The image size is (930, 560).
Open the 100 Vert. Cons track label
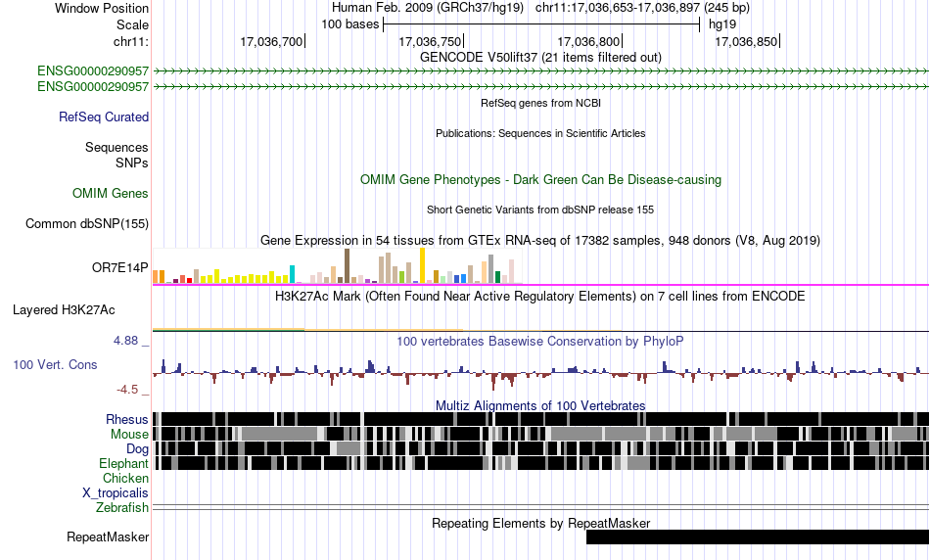coord(55,365)
